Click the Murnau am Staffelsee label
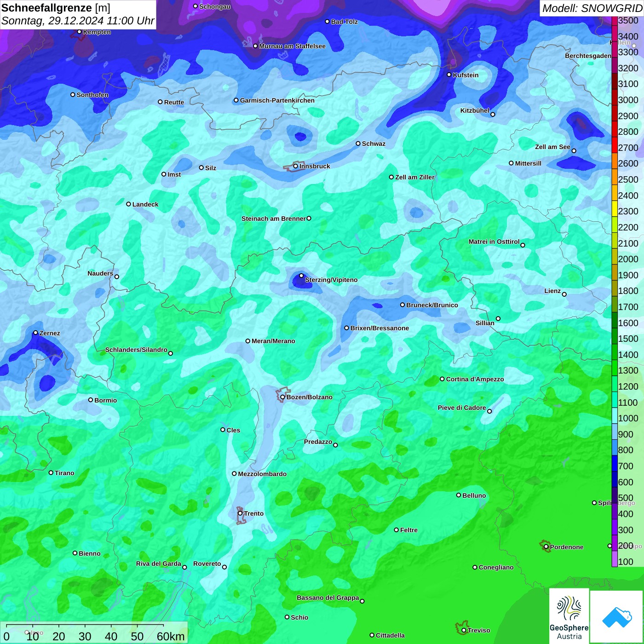Screen dimensions: 644x644 (292, 46)
